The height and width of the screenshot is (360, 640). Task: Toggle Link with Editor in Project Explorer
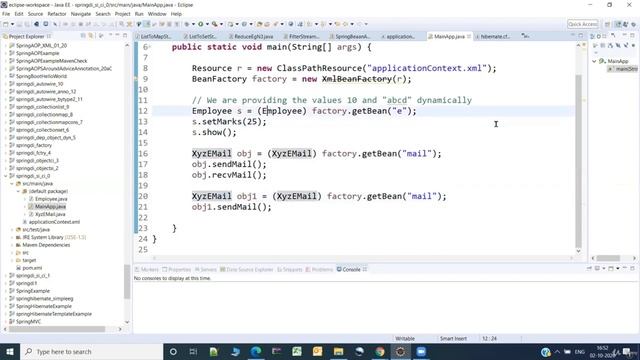(91, 36)
